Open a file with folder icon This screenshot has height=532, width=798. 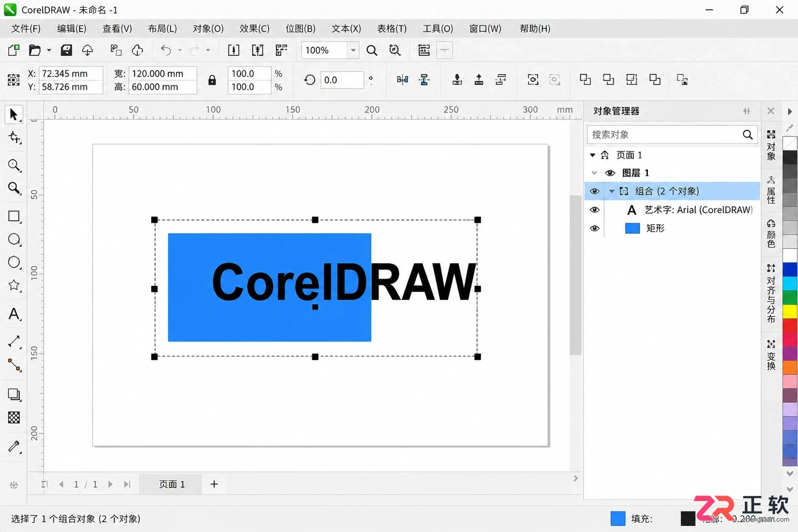click(x=34, y=50)
